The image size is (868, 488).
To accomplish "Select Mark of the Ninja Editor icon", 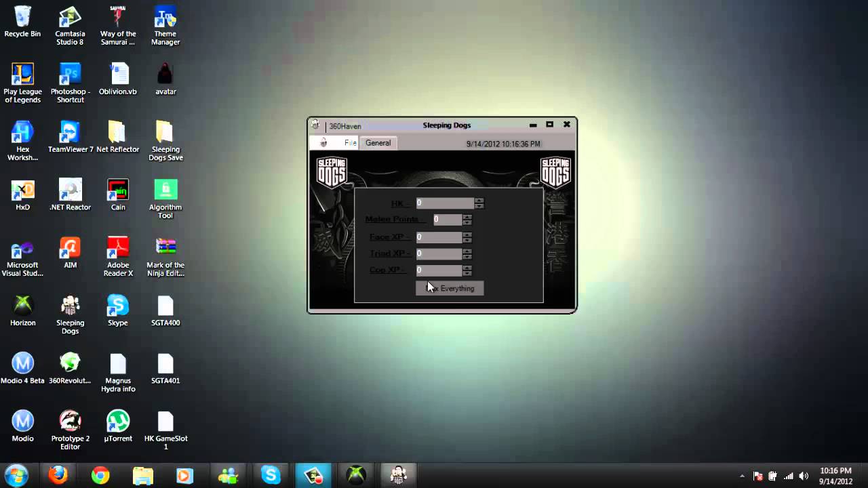I will click(x=165, y=257).
